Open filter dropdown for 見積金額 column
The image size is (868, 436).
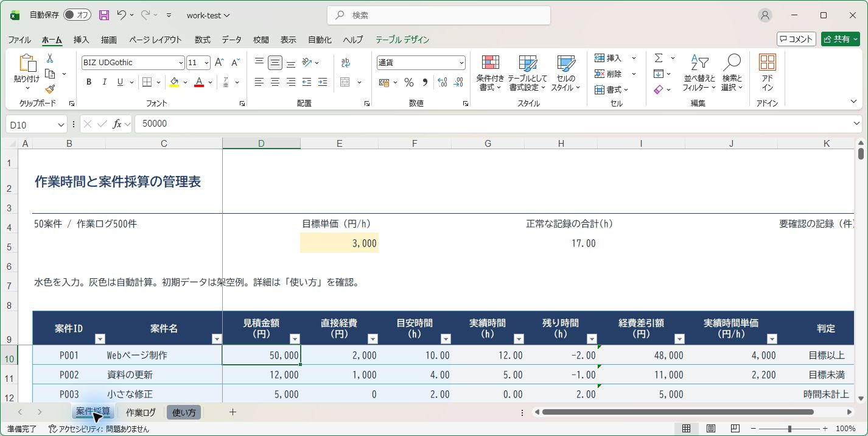point(295,339)
